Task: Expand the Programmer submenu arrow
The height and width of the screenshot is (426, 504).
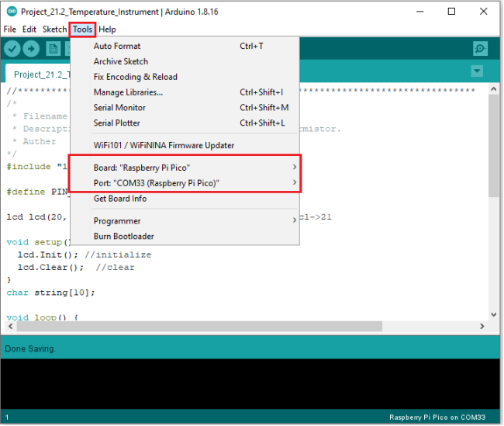Action: 295,220
